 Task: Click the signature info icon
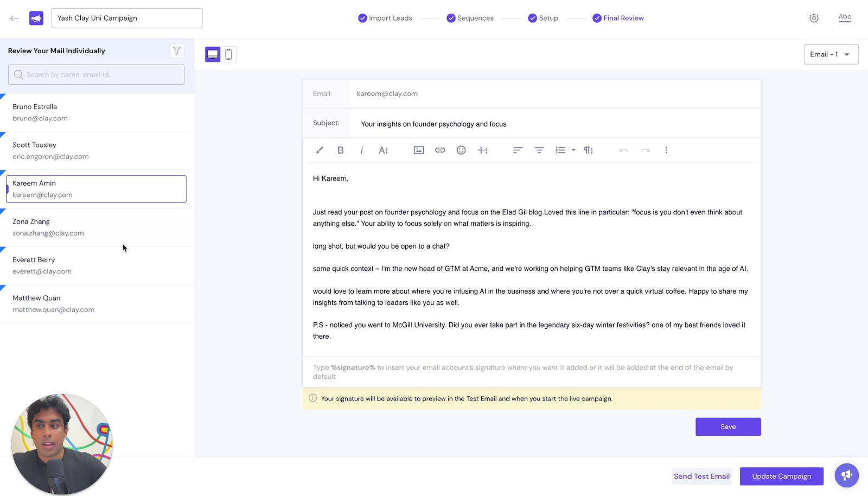click(x=312, y=398)
